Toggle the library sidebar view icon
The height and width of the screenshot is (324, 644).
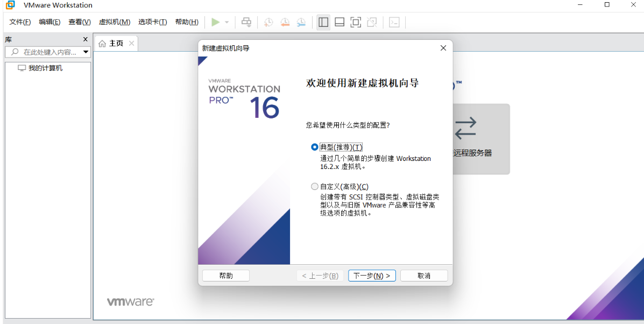pyautogui.click(x=323, y=22)
